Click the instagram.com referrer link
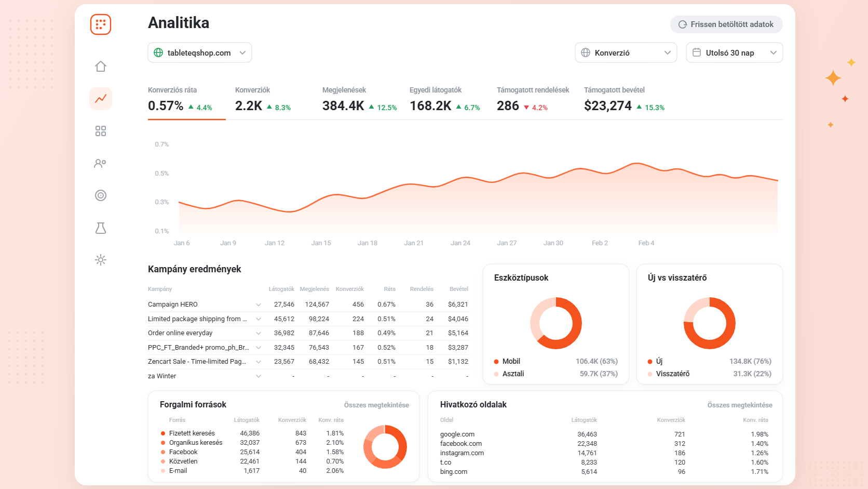The image size is (868, 489). (462, 453)
